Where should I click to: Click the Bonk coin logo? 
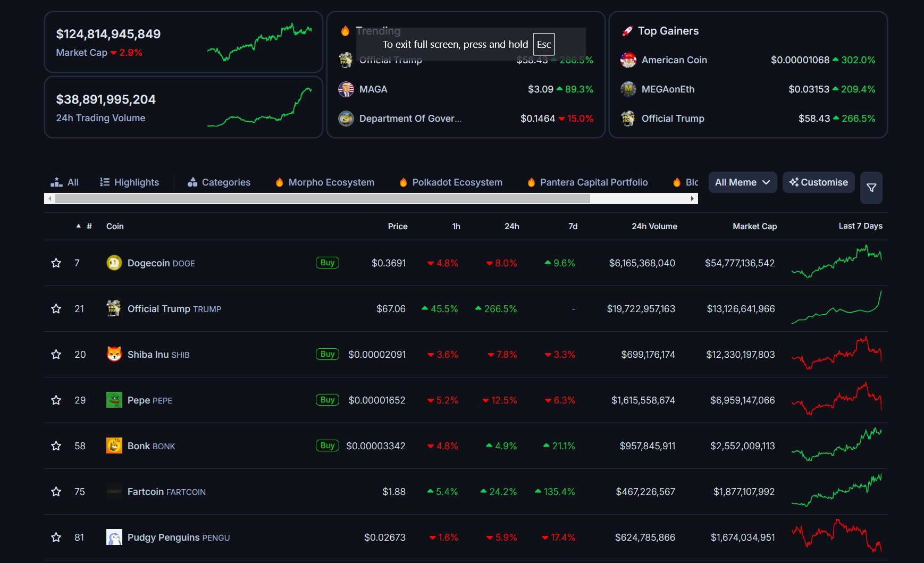coord(114,446)
